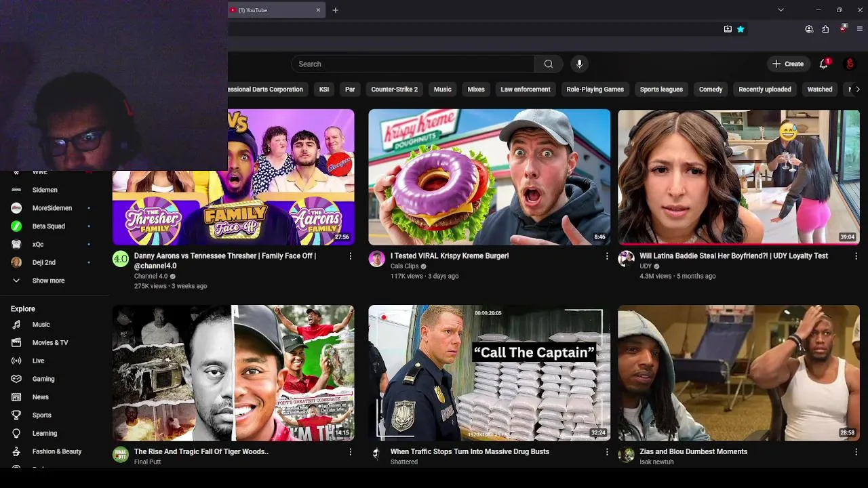Screen dimensions: 868x488
Task: Select the Recently uploaded chip
Action: [x=765, y=89]
